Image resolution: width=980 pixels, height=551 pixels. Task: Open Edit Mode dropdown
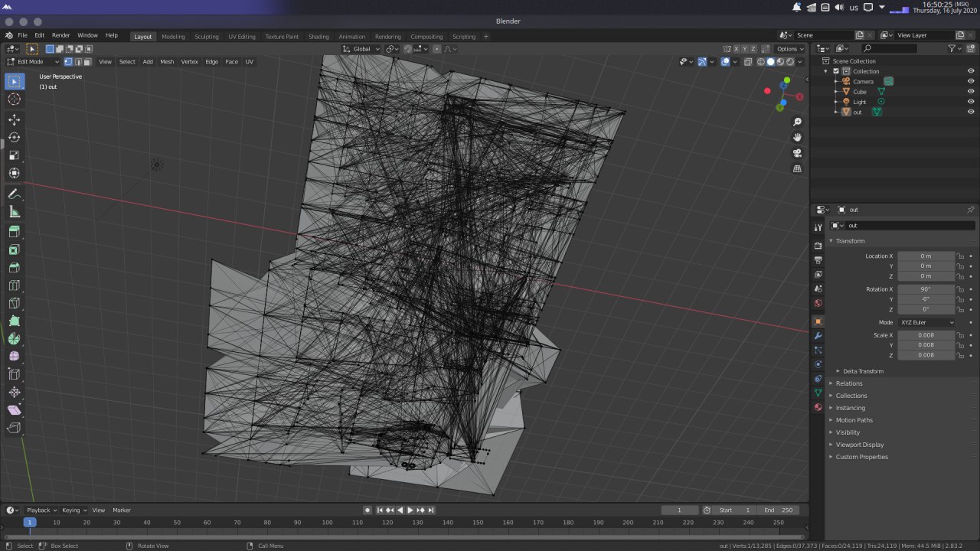click(x=33, y=62)
